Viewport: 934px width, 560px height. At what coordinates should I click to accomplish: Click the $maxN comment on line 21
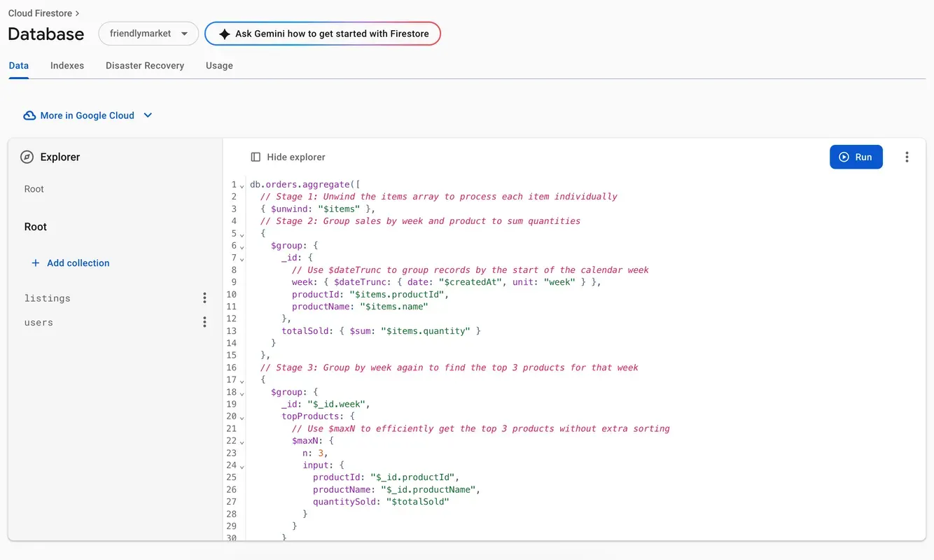coord(481,428)
